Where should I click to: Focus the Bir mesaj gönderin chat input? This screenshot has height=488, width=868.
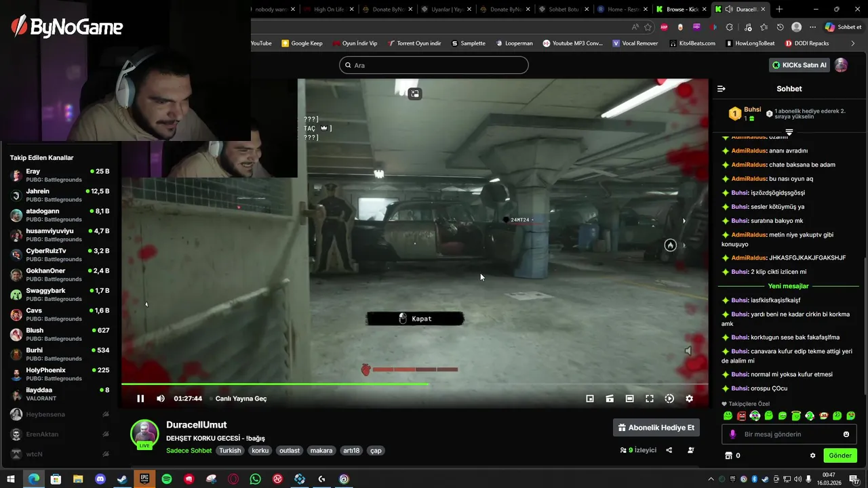[790, 434]
